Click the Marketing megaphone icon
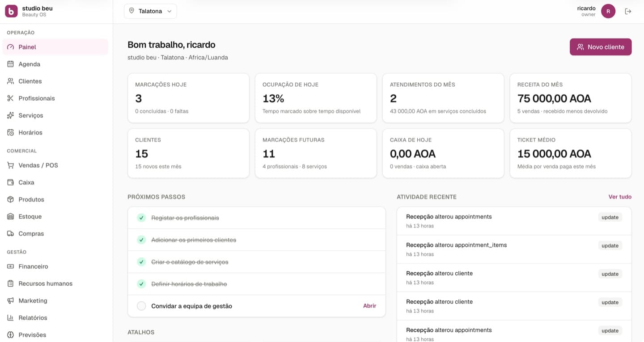Image resolution: width=644 pixels, height=342 pixels. coord(10,300)
